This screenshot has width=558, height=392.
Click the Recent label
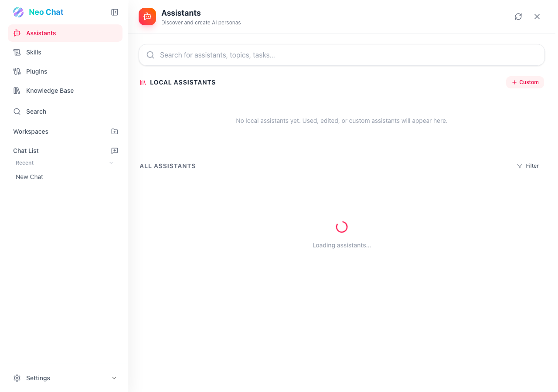(x=24, y=163)
